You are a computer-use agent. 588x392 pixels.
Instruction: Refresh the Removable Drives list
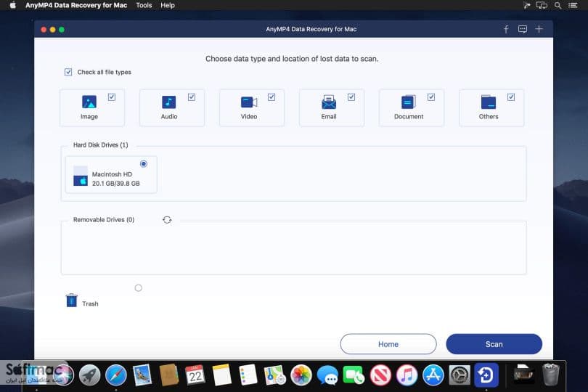pos(167,220)
